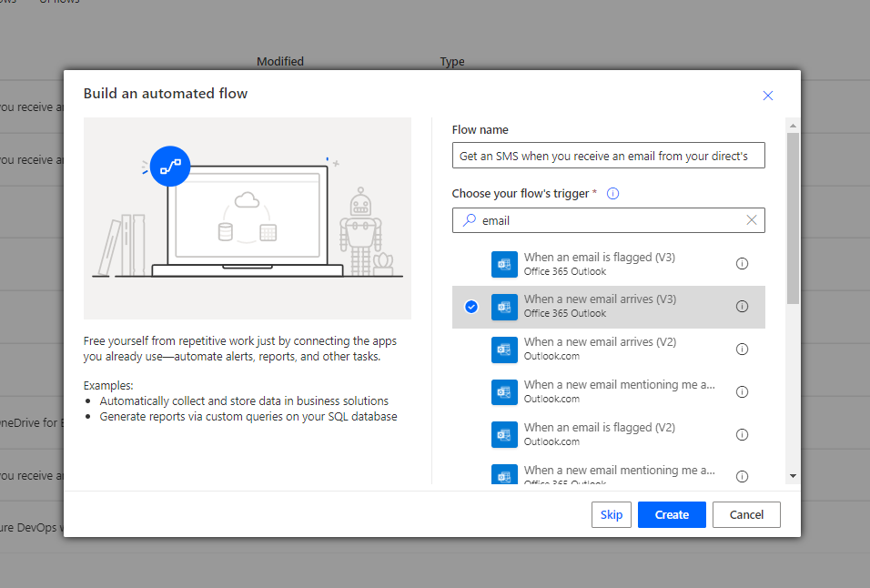Click the Office 365 Outlook icon beside "When an email is flagged (V3)"
Image resolution: width=870 pixels, height=588 pixels.
coord(504,264)
